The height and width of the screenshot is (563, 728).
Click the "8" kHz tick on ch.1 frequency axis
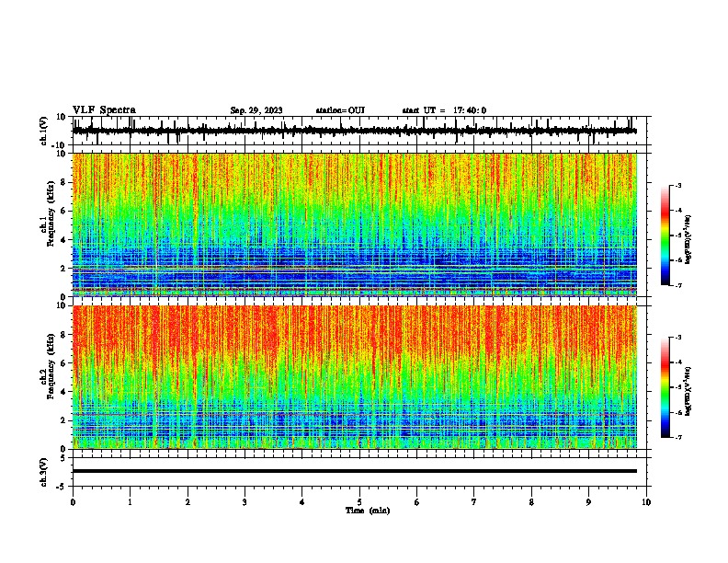tap(63, 182)
